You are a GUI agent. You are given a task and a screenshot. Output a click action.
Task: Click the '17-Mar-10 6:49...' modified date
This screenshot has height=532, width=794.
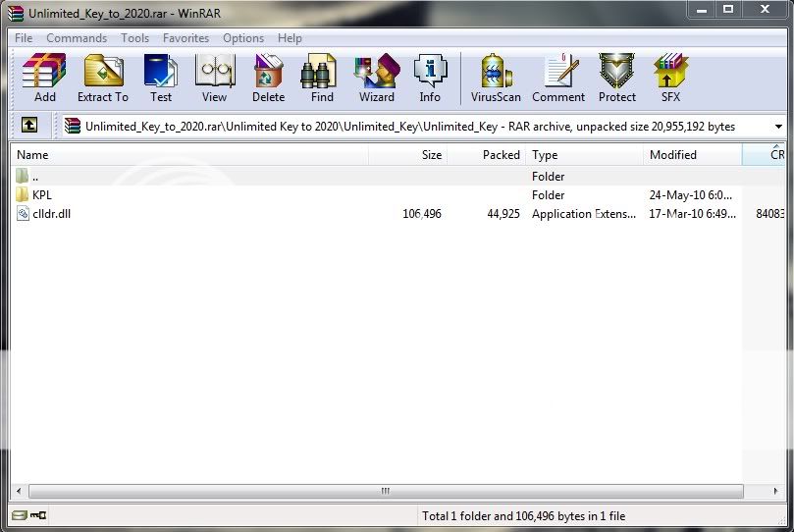click(692, 214)
